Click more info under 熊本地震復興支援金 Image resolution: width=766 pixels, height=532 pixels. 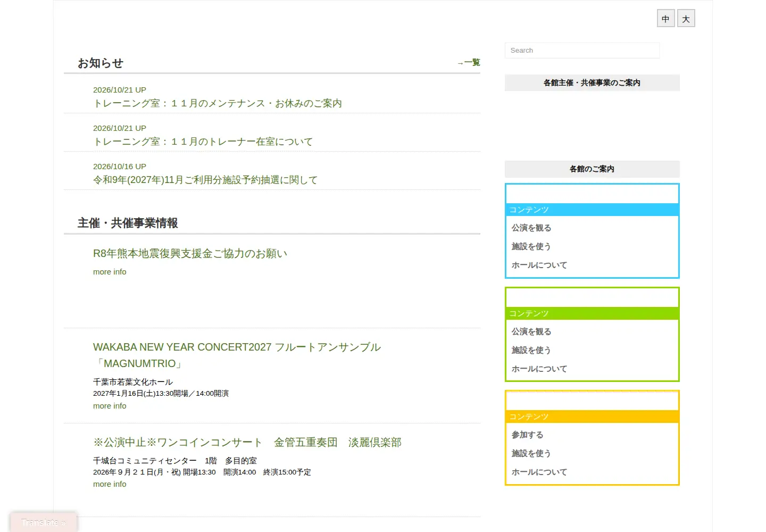110,272
